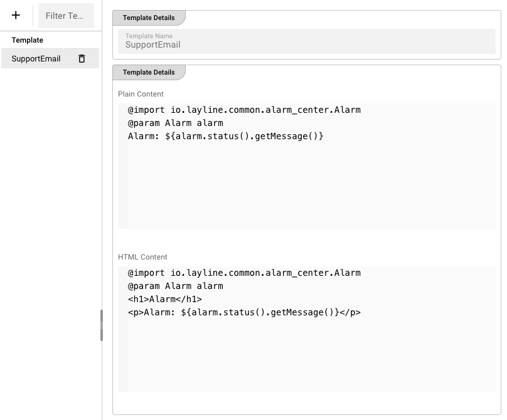Image resolution: width=507 pixels, height=420 pixels.
Task: Click the plus icon to add template
Action: 16,15
